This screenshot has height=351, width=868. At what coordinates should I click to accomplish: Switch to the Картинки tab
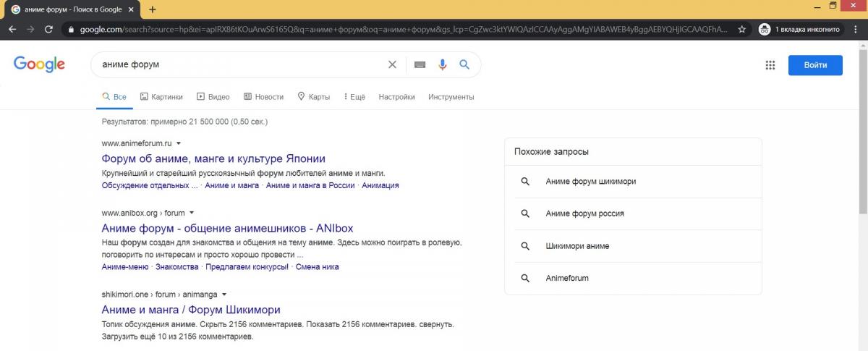tap(161, 96)
